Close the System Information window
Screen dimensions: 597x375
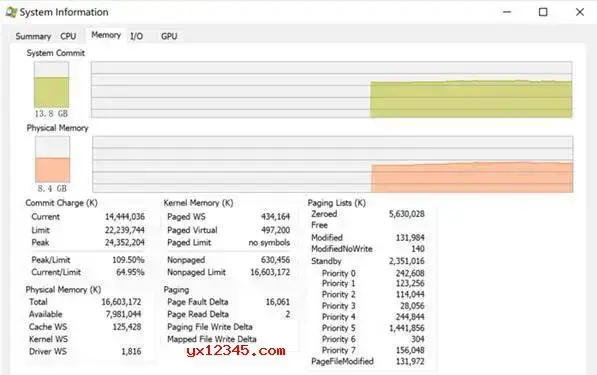pos(580,12)
